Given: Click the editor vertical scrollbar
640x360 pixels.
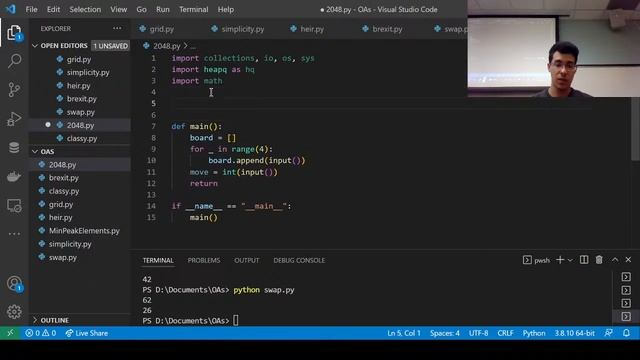Looking at the screenshot, I should point(636,129).
